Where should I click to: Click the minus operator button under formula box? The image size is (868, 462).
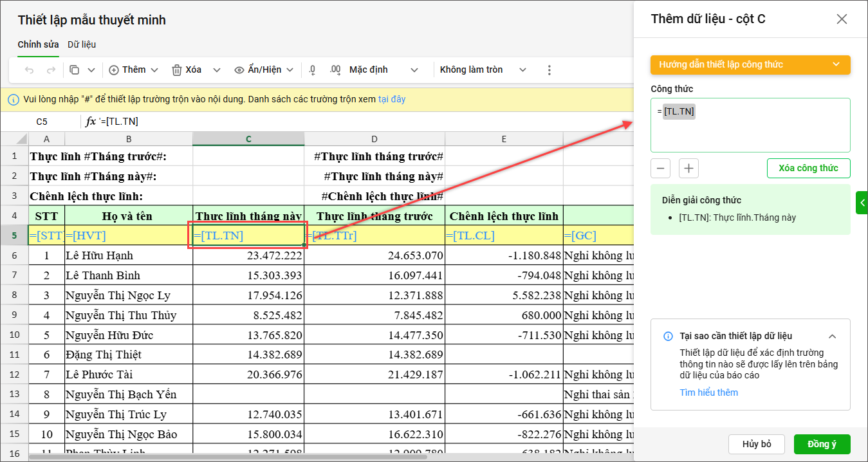[661, 169]
